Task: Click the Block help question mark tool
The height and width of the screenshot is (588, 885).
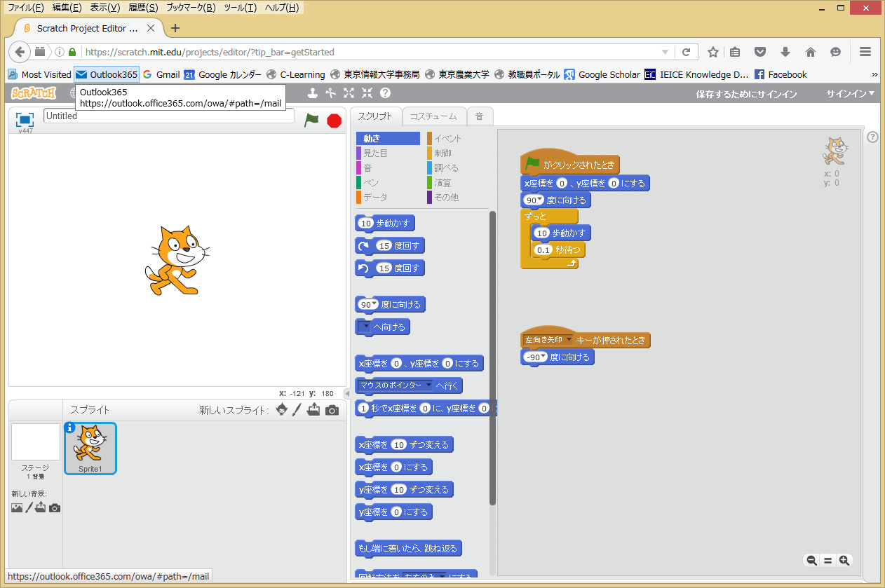Action: (385, 93)
